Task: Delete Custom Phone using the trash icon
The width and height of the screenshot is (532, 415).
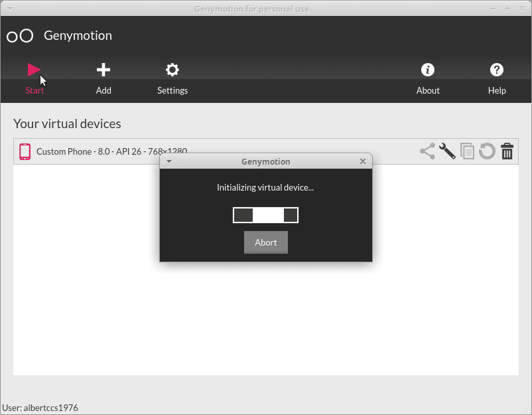Action: point(507,151)
